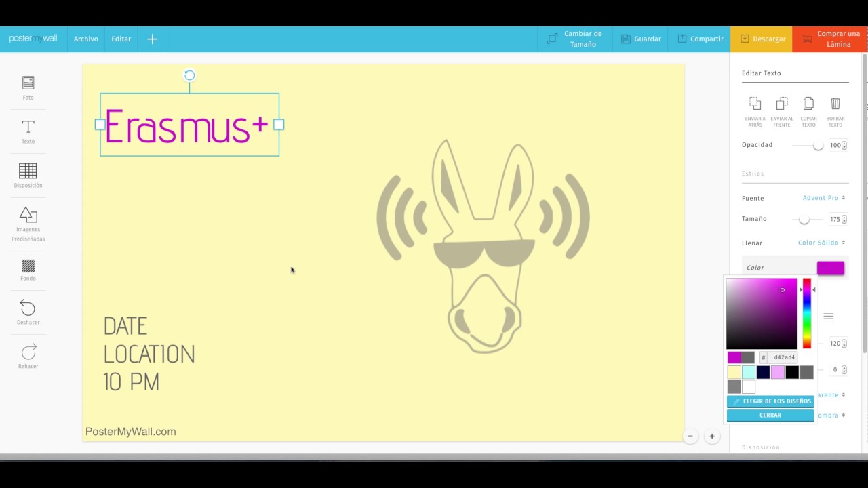The image size is (868, 488).
Task: Click the rainbow hue slider
Action: 807,313
